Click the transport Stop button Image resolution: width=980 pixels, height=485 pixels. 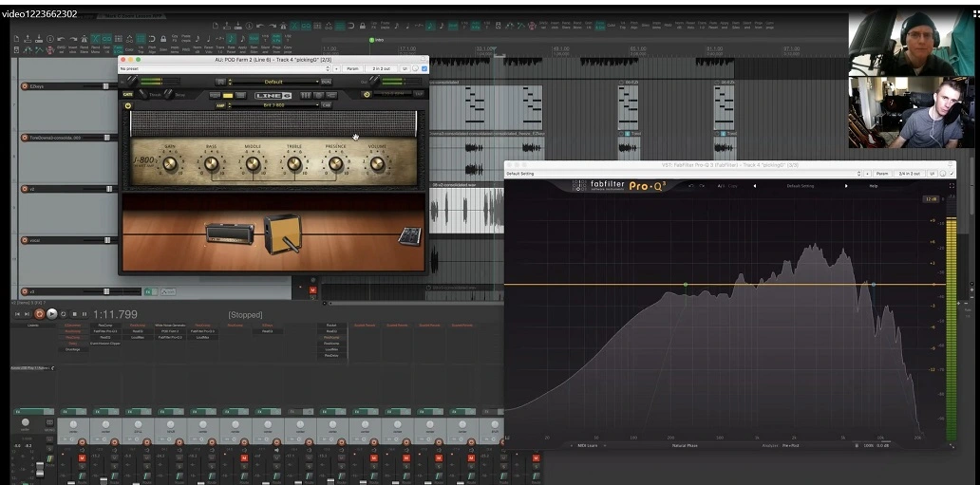[74, 314]
